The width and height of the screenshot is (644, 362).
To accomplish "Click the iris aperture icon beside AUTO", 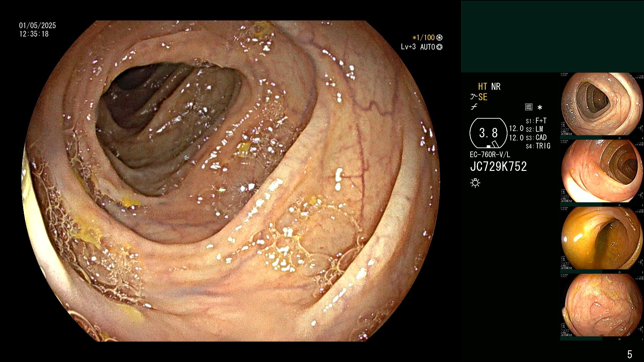I will coord(439,47).
